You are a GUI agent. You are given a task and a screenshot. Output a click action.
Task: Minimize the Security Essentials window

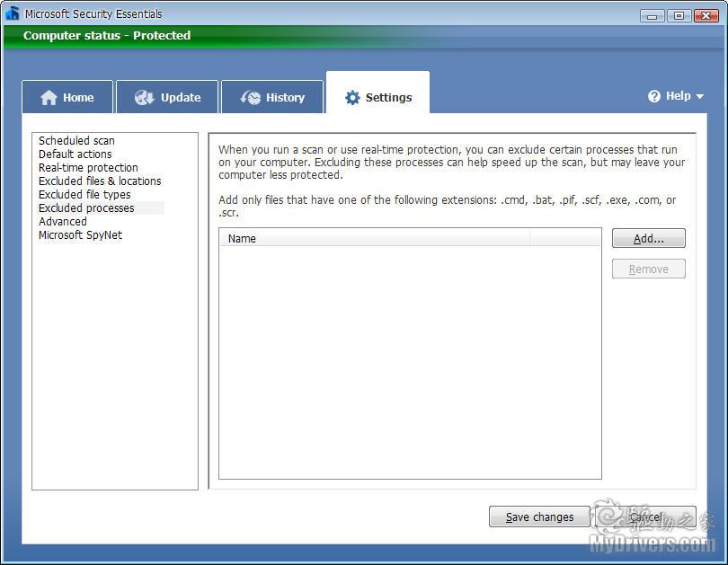tap(653, 16)
